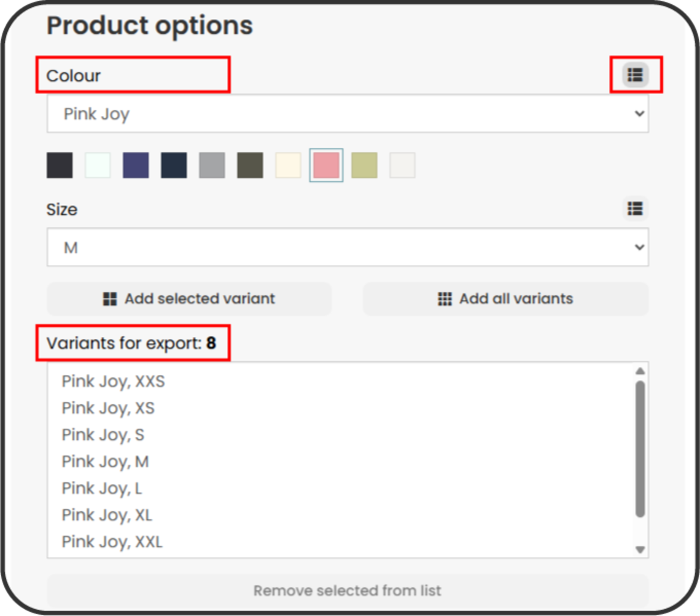Screen dimensions: 700x616
Task: Select the pink colour swatch
Action: point(326,166)
